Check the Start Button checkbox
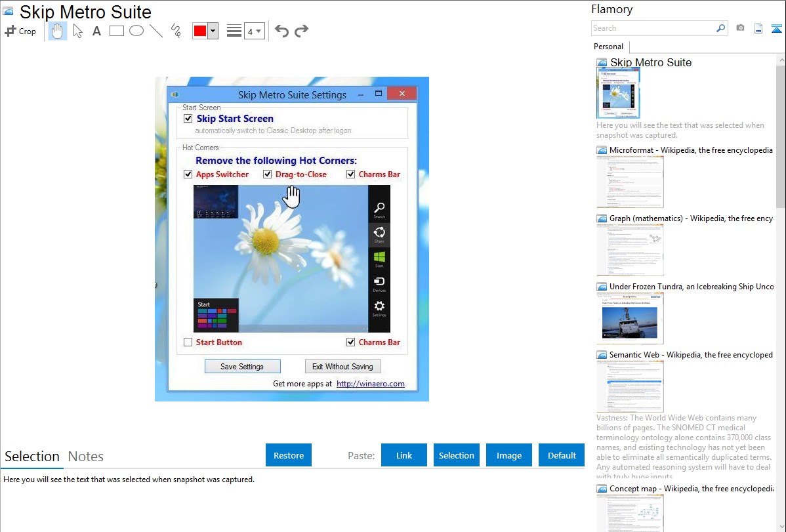This screenshot has height=532, width=786. [x=188, y=342]
